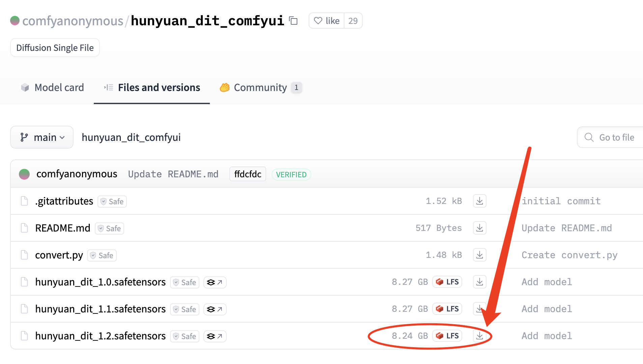The height and width of the screenshot is (364, 643).
Task: Download the README.md file
Action: pyautogui.click(x=479, y=228)
